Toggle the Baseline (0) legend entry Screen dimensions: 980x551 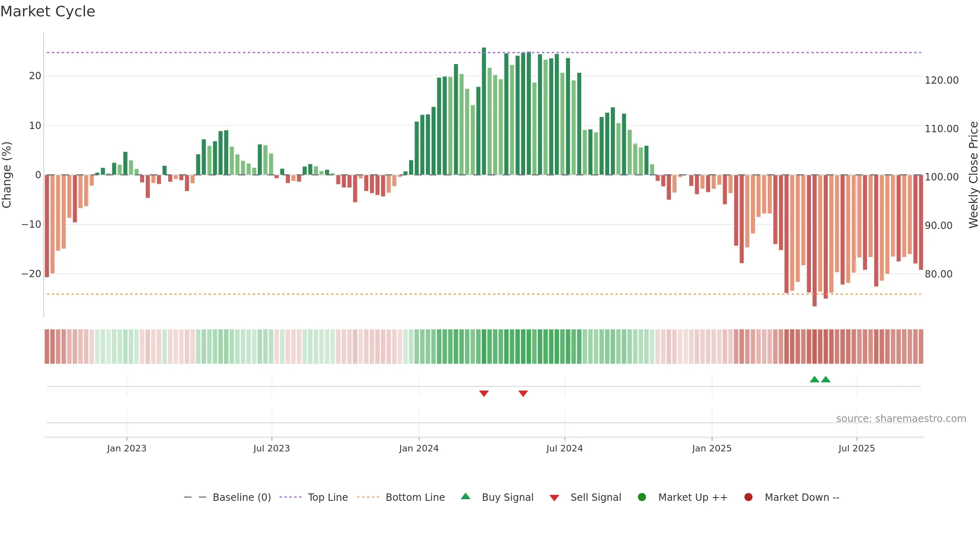[x=227, y=497]
